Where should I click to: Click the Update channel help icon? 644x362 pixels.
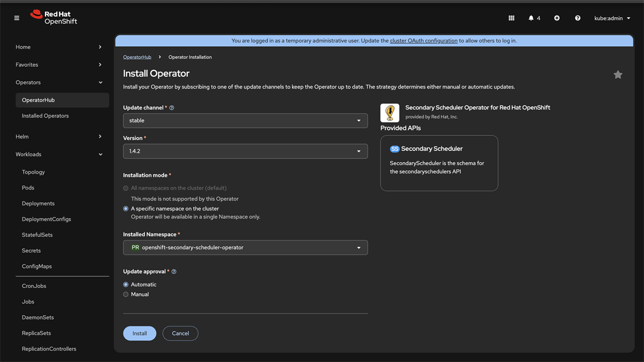coord(172,108)
